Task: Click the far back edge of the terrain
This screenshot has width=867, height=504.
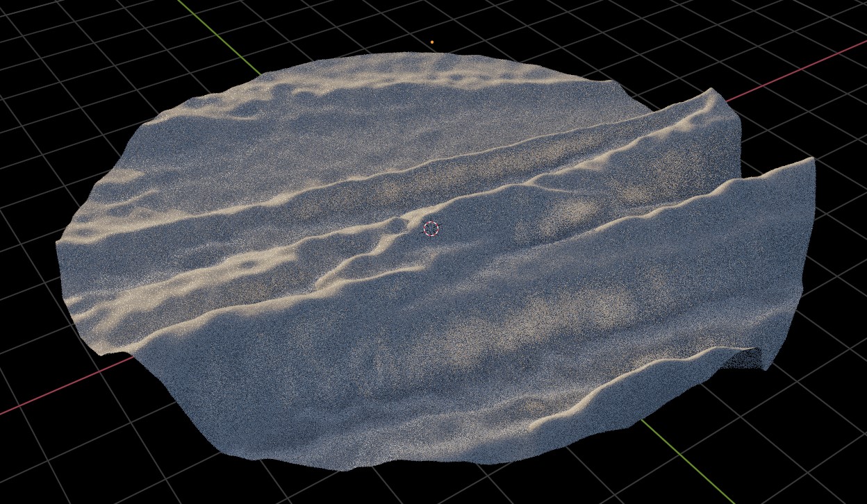Action: (x=417, y=56)
